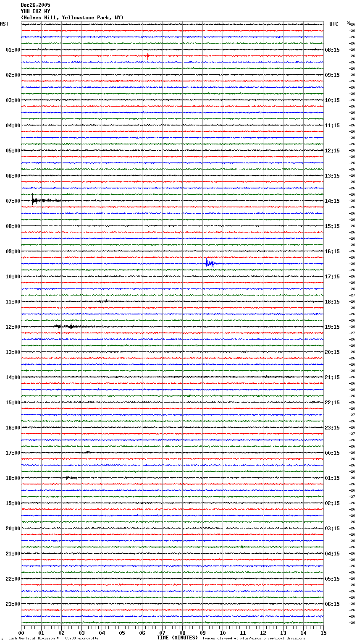Click the x-axis minute label '11'
This screenshot has width=357, height=644.
coord(243,633)
